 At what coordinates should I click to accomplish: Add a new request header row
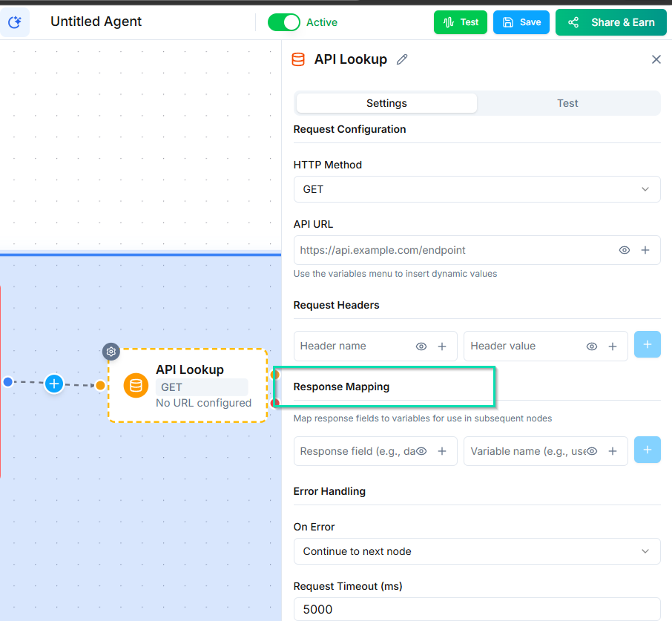647,345
